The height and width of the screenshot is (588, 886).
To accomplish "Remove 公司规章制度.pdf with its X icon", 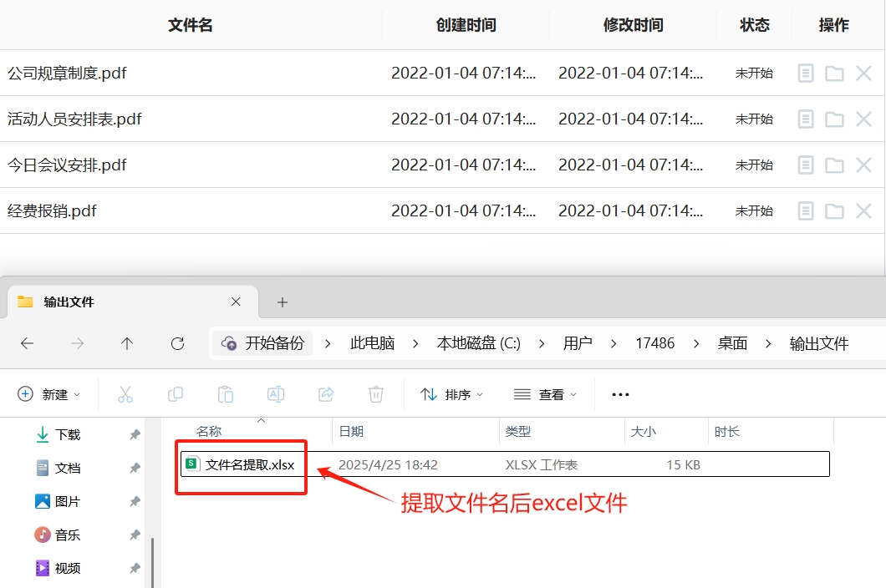I will [863, 73].
